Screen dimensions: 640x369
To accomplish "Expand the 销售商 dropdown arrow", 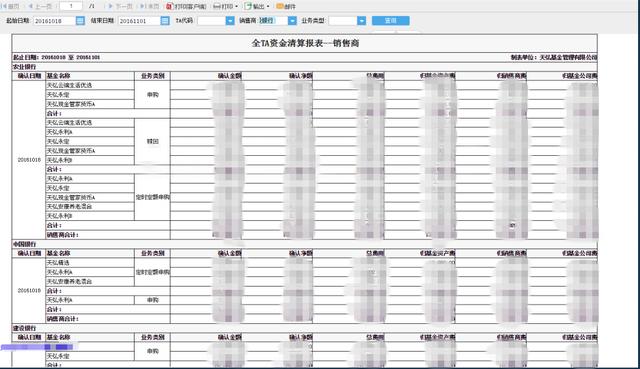I will click(292, 20).
